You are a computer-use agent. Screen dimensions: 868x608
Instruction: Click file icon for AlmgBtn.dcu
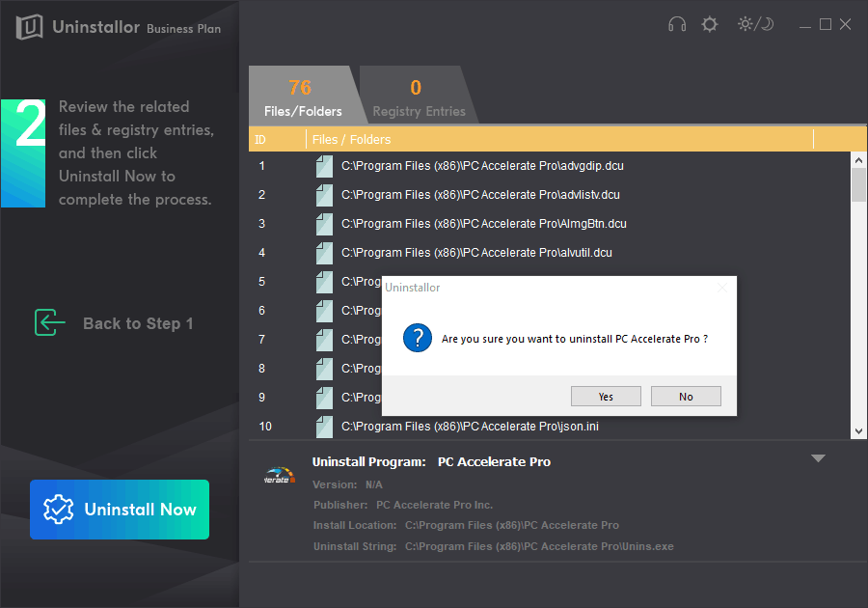coord(324,224)
